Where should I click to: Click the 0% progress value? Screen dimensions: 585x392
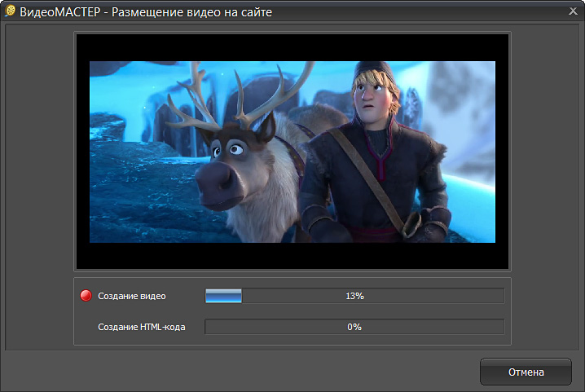354,327
